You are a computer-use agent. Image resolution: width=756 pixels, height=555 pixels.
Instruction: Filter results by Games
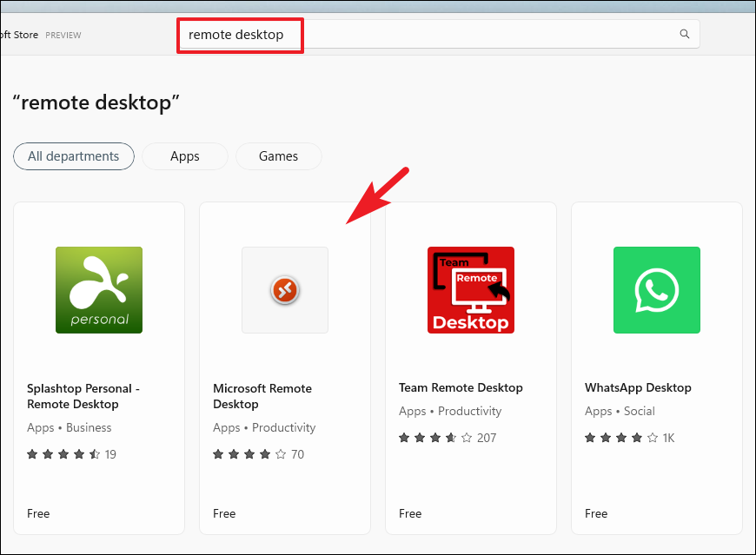pos(278,156)
